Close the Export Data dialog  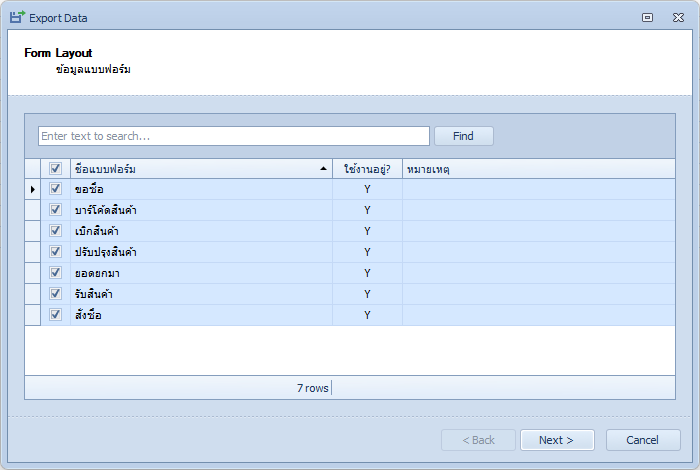pos(678,17)
